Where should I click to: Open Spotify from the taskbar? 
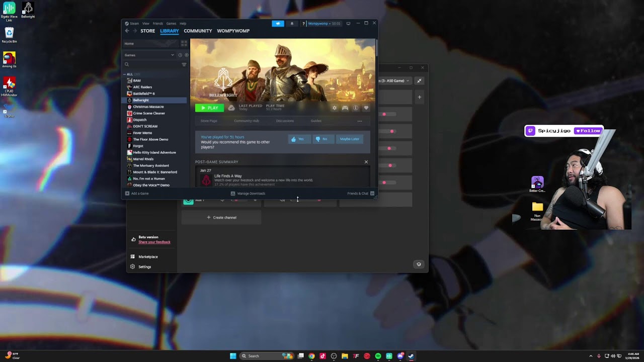pyautogui.click(x=378, y=356)
